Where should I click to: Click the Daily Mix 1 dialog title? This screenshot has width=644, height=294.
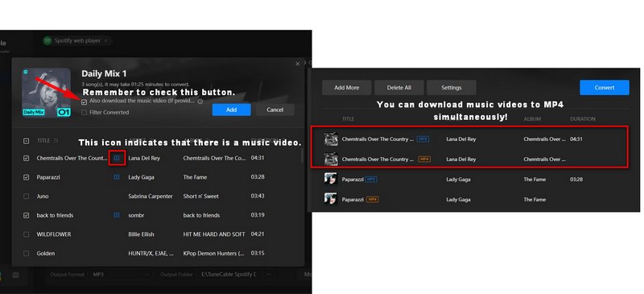pos(104,73)
